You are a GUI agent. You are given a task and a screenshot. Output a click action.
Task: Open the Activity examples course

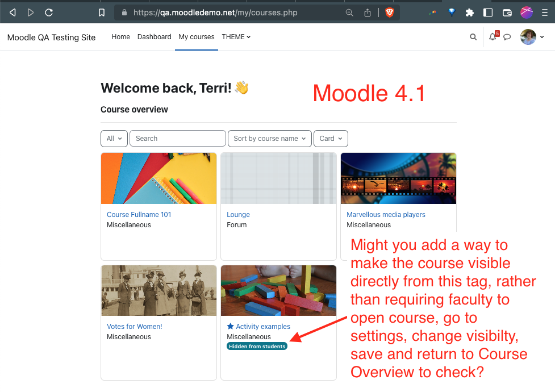point(263,327)
